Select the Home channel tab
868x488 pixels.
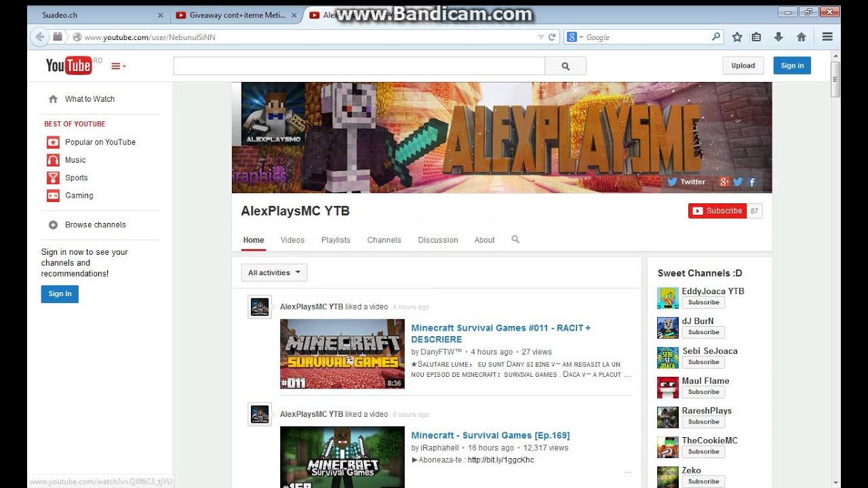(254, 240)
